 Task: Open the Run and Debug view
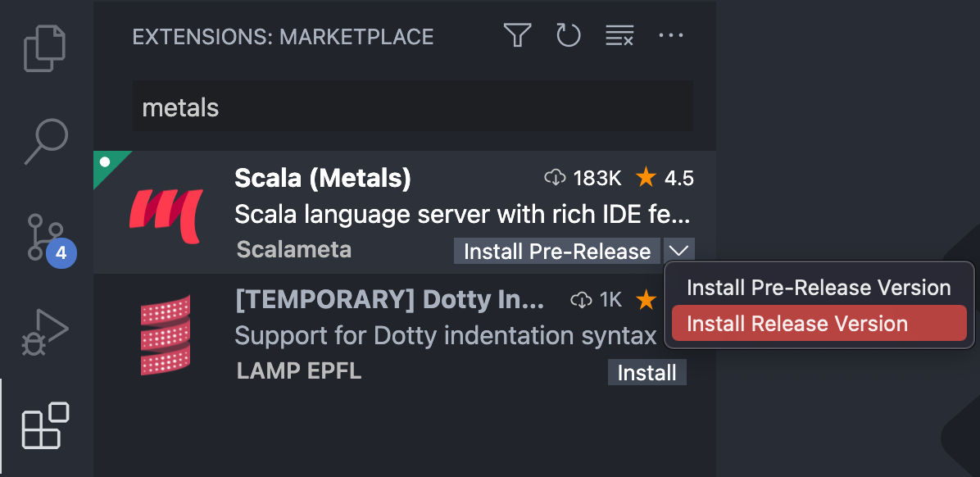47,330
